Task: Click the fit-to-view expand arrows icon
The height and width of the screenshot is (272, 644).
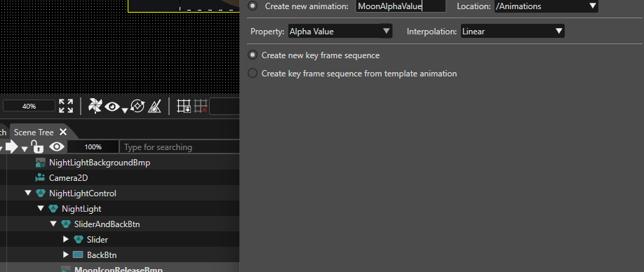Action: tap(66, 106)
